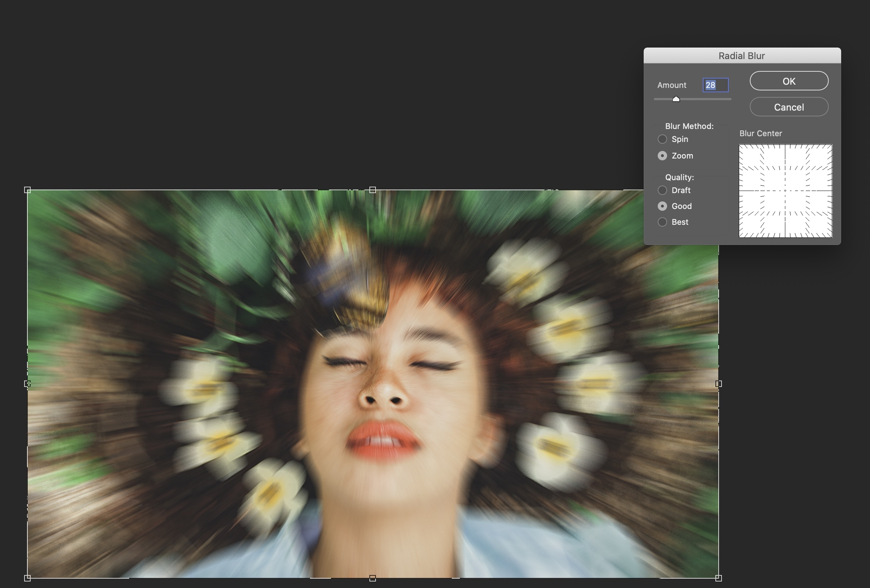The width and height of the screenshot is (870, 588).
Task: Click the Radial Blur dialog title bar
Action: pyautogui.click(x=742, y=55)
